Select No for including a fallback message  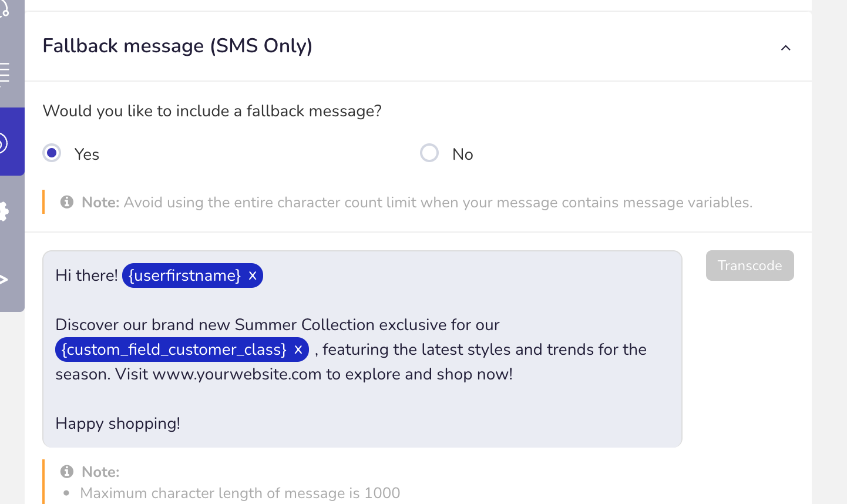pos(429,153)
